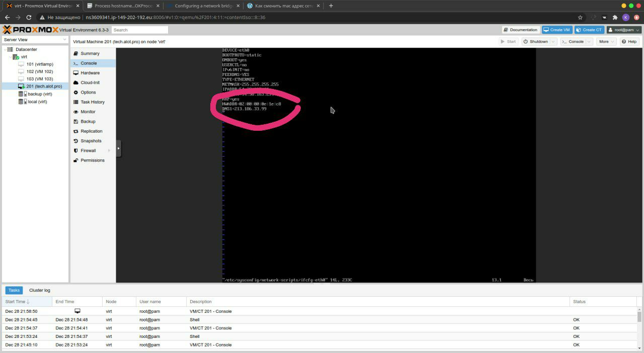The image size is (644, 353).
Task: Select 103 (VM 103) in tree
Action: pyautogui.click(x=40, y=79)
